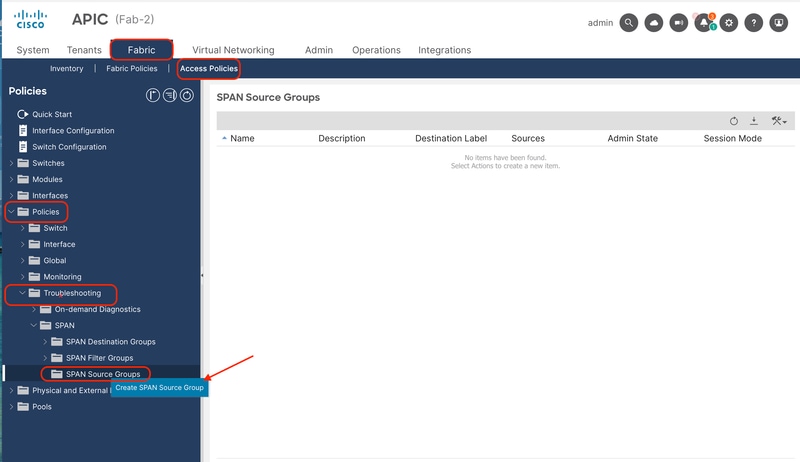The height and width of the screenshot is (462, 800).
Task: Sort by the Name column header
Action: point(242,138)
